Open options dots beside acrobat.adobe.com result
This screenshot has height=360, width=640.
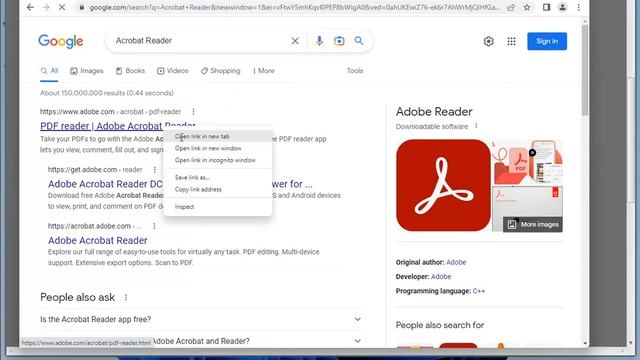pyautogui.click(x=154, y=226)
